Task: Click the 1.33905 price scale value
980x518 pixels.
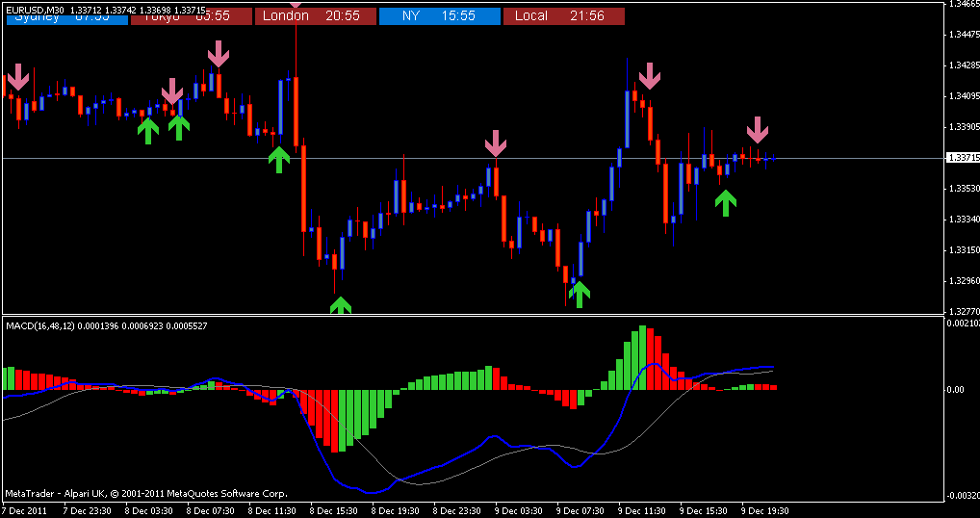Action: click(x=963, y=126)
